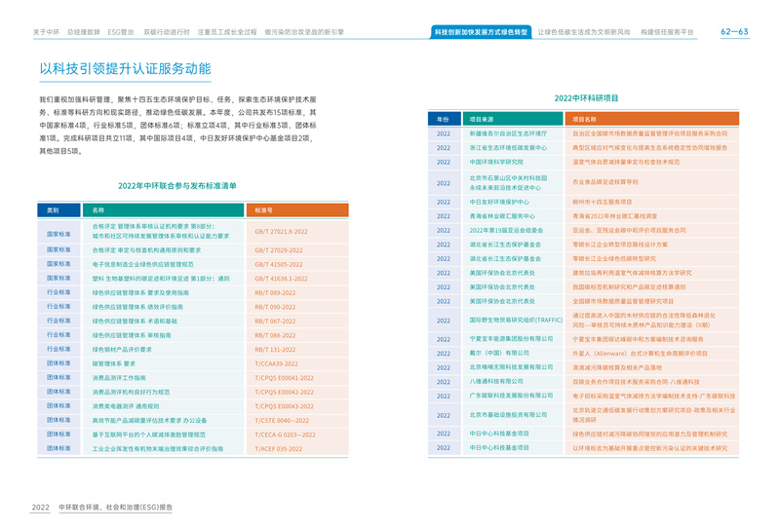780x532 pixels.
Task: Select the GB/T 27029-2022 standard number
Action: [x=280, y=249]
